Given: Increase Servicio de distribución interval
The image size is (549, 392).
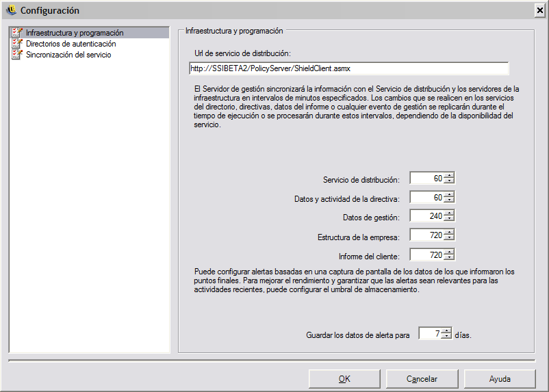Looking at the screenshot, I should (449, 175).
